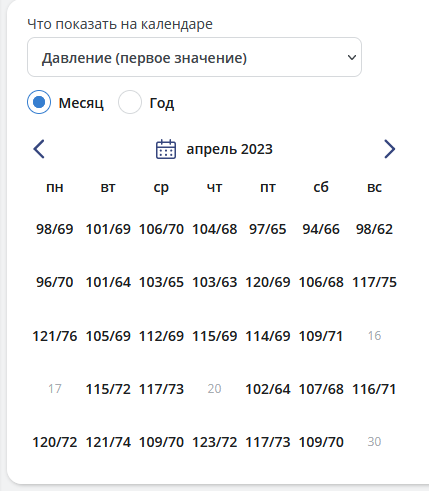The image size is (429, 491).
Task: Pick empty day 16 in calendar
Action: (374, 336)
